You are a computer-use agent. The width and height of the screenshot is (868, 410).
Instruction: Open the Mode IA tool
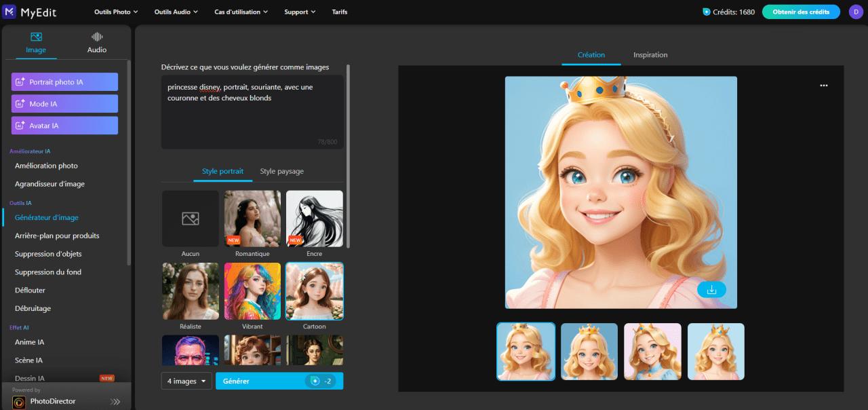(x=64, y=103)
